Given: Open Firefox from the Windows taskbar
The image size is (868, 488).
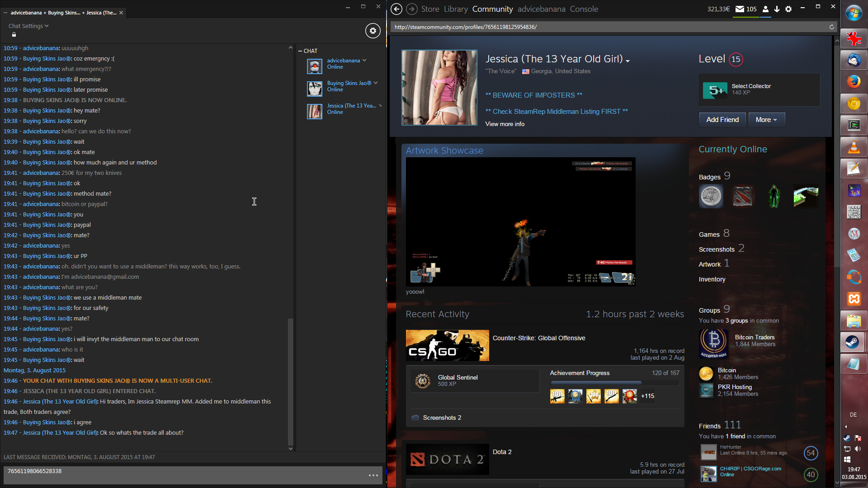Looking at the screenshot, I should tap(854, 82).
